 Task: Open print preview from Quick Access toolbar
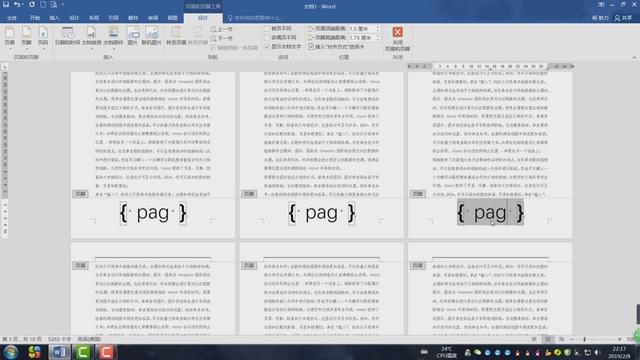tap(54, 4)
